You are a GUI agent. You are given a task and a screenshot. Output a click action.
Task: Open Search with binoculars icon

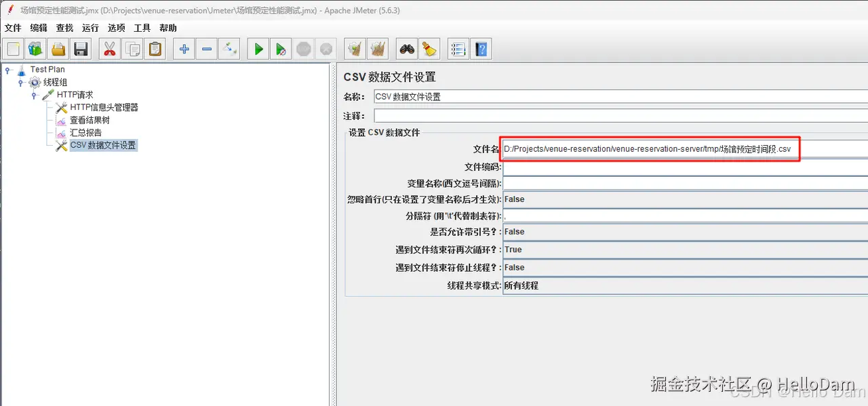pos(407,49)
